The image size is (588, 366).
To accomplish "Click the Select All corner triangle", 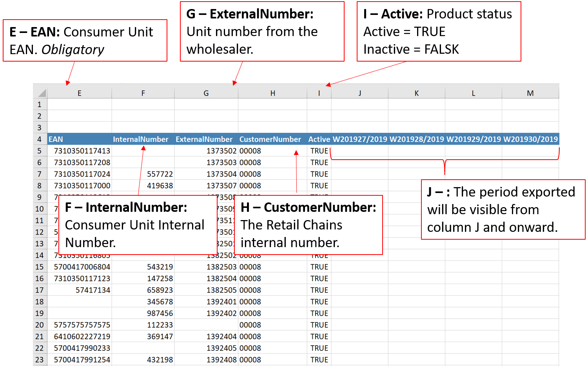I will 42,93.
